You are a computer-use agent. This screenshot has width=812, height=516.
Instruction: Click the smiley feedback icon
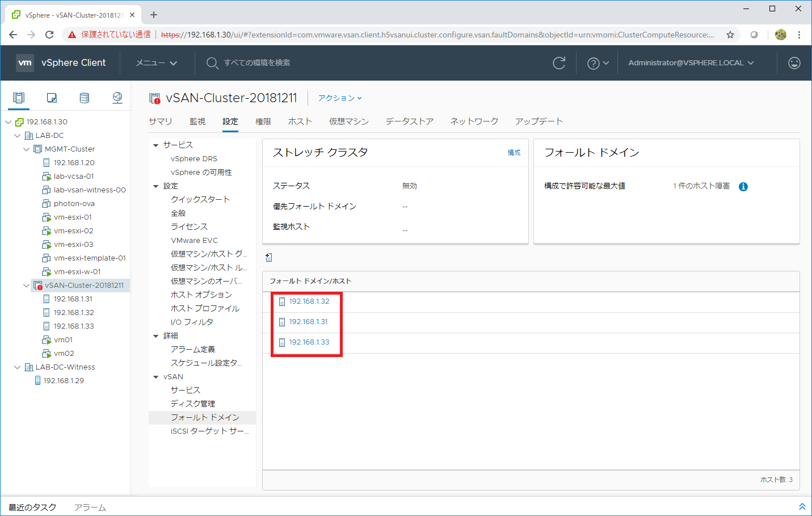794,63
